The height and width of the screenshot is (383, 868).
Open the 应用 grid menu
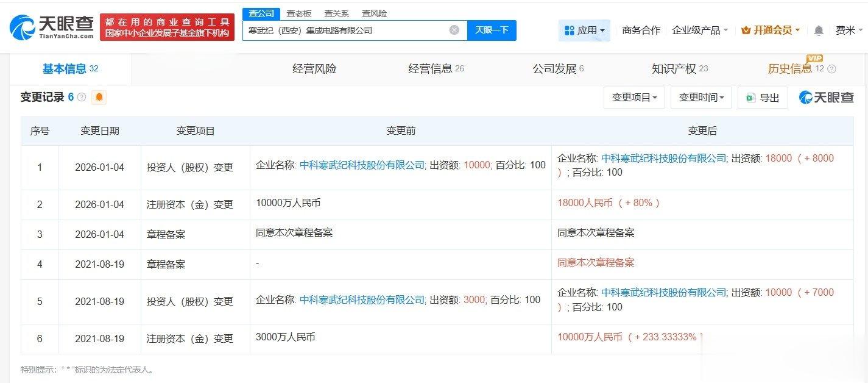(584, 30)
